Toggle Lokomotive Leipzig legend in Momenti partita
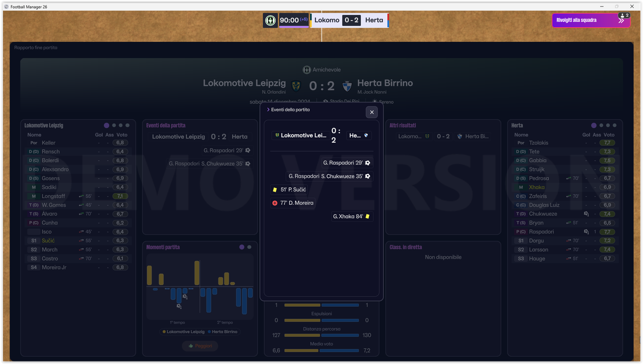This screenshot has height=364, width=643. coord(183,332)
